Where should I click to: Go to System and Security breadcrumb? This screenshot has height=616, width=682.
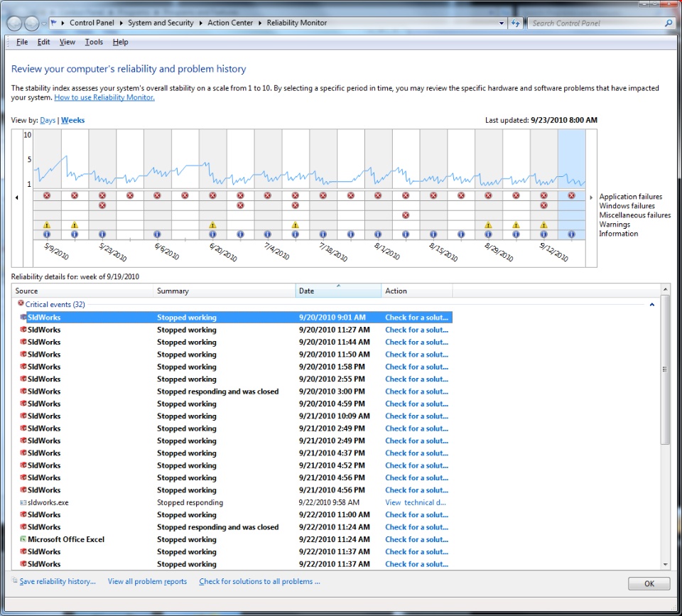(161, 23)
